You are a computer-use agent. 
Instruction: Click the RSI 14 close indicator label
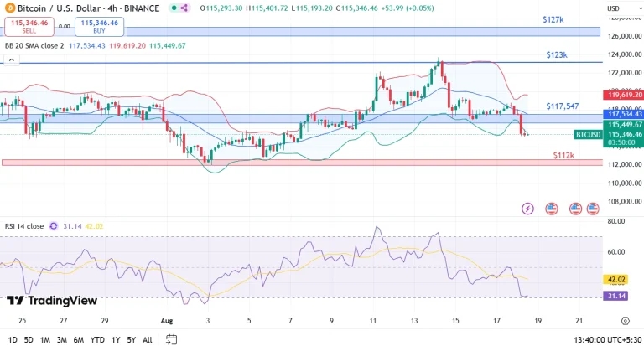tap(23, 225)
